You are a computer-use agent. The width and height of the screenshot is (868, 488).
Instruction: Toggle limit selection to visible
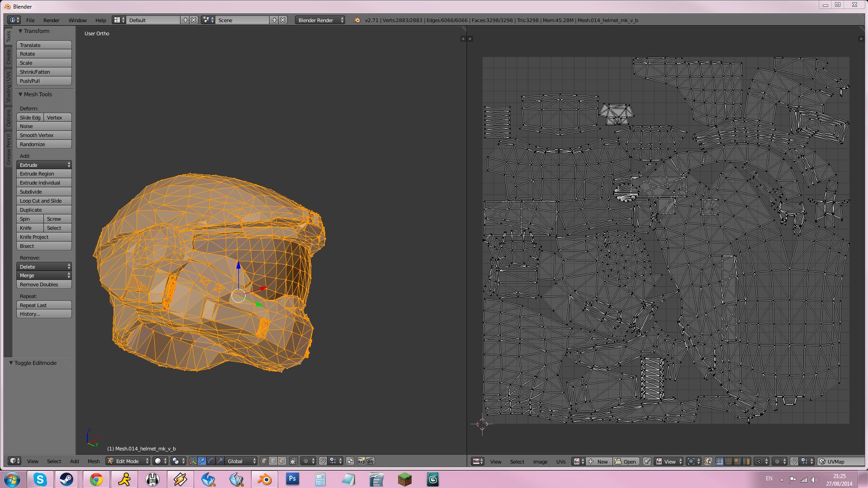point(294,461)
